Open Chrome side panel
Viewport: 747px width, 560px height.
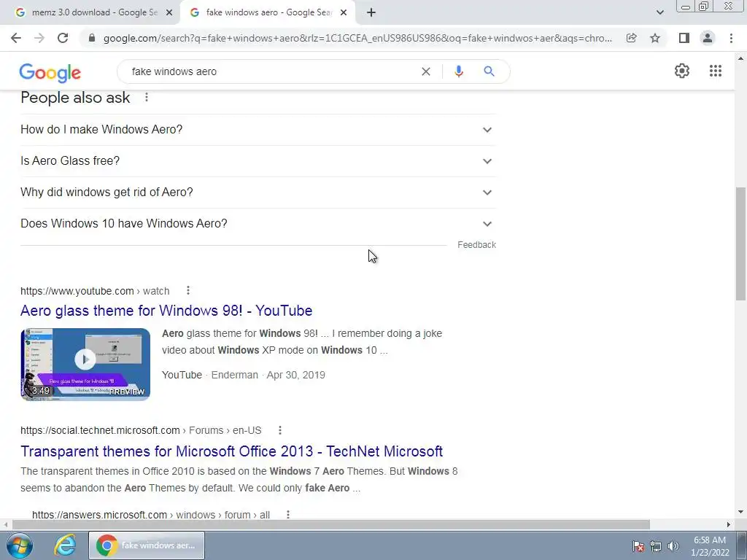point(684,38)
